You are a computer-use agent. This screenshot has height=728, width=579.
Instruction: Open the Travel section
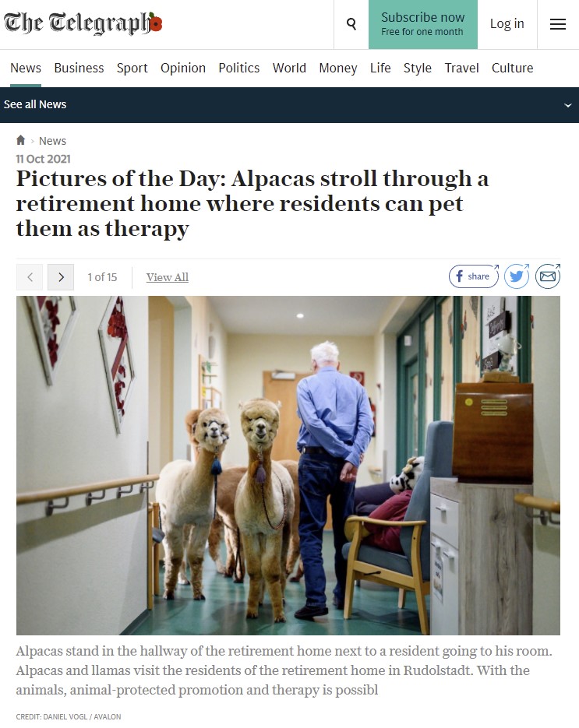461,68
